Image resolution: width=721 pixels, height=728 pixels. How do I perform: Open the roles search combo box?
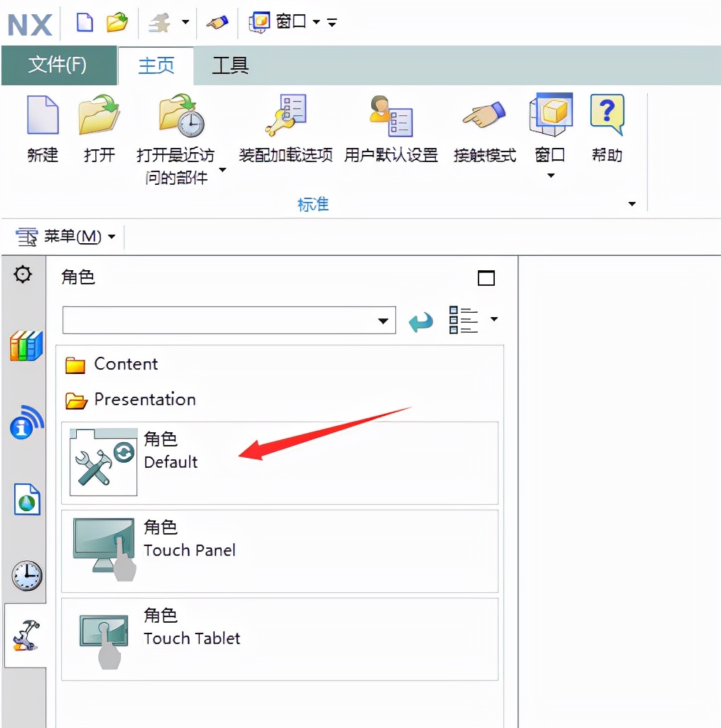pyautogui.click(x=229, y=320)
